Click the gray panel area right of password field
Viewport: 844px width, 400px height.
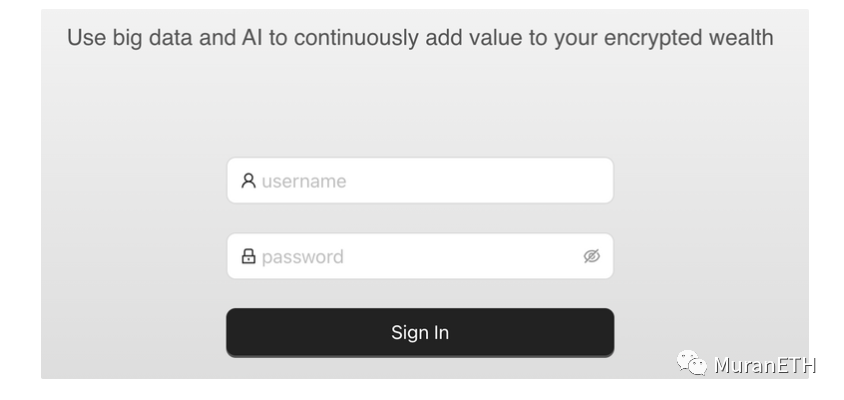coord(711,256)
